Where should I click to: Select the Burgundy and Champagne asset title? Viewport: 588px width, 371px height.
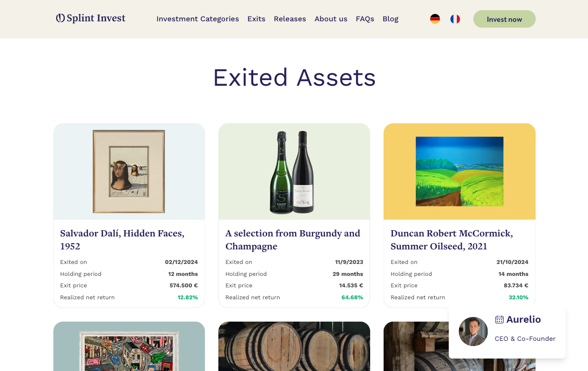tap(293, 240)
